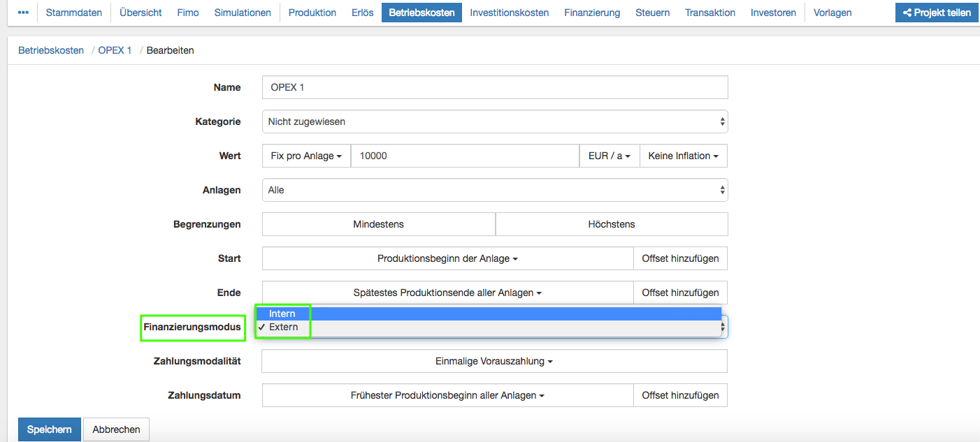Image resolution: width=980 pixels, height=442 pixels.
Task: Save changes with the Speichern button
Action: [x=49, y=429]
